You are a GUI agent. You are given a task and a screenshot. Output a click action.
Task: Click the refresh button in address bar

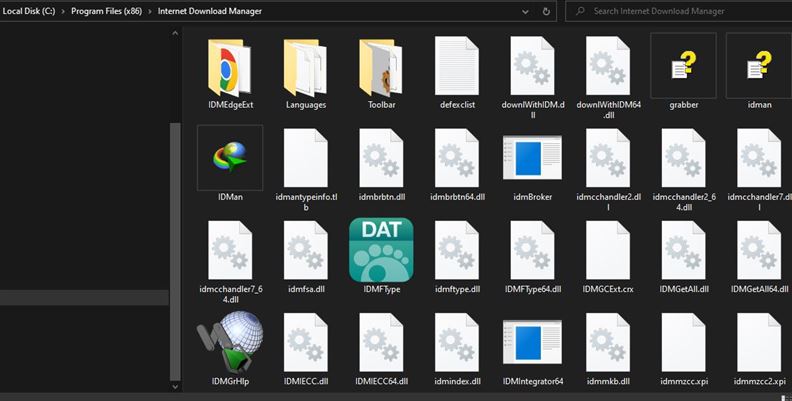tap(546, 12)
